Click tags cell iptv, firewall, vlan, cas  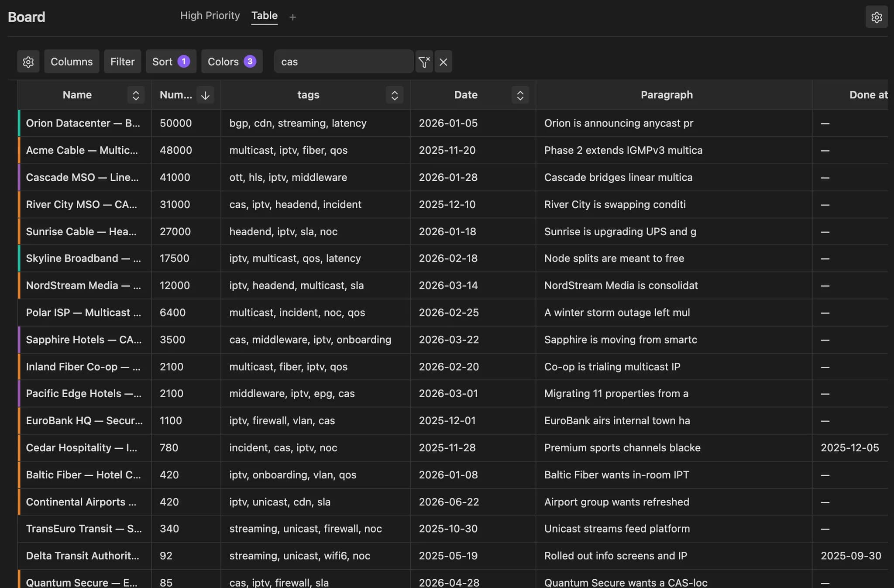coord(282,420)
